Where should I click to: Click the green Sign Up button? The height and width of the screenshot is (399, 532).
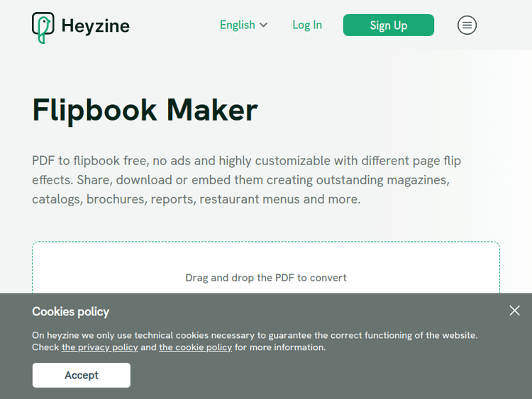tap(389, 25)
